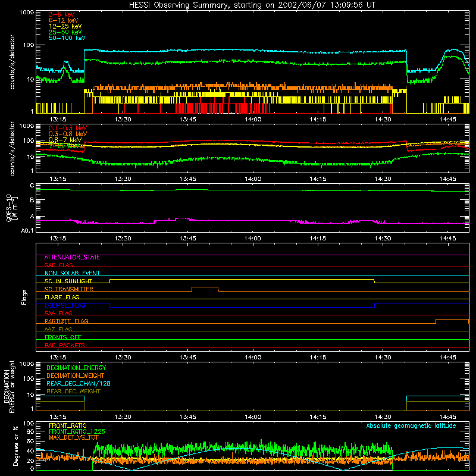This screenshot has width=476, height=476.
Task: Select the 3-6 keV legend label
Action: (x=62, y=14)
